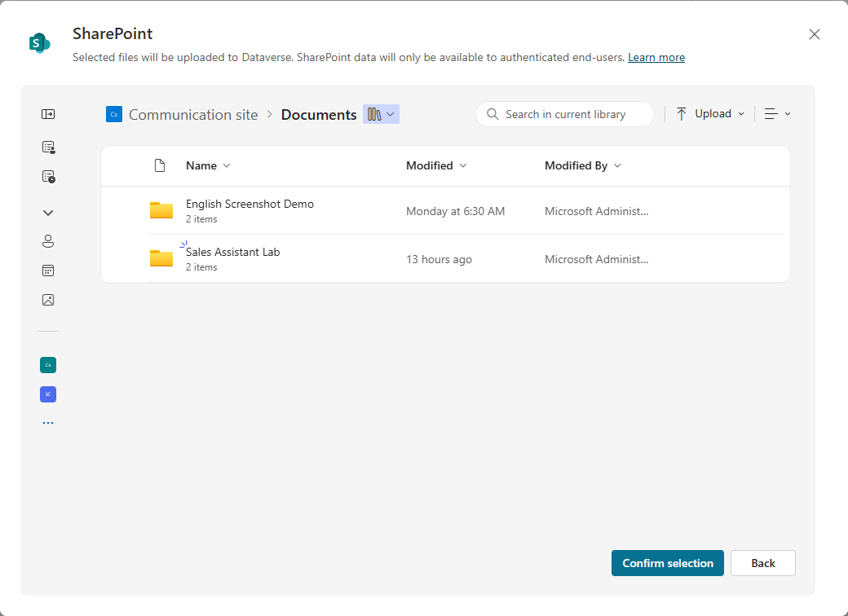Open the Learn more link
Image resolution: width=848 pixels, height=616 pixels.
click(x=656, y=57)
